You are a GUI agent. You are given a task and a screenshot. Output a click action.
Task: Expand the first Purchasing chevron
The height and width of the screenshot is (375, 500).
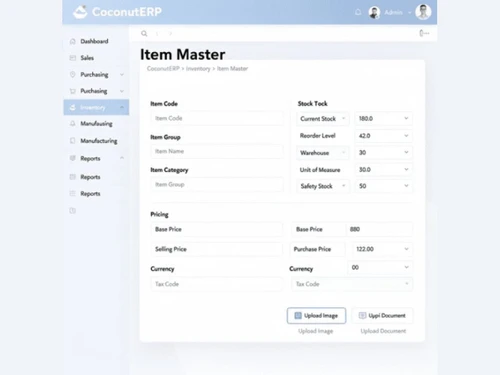122,74
